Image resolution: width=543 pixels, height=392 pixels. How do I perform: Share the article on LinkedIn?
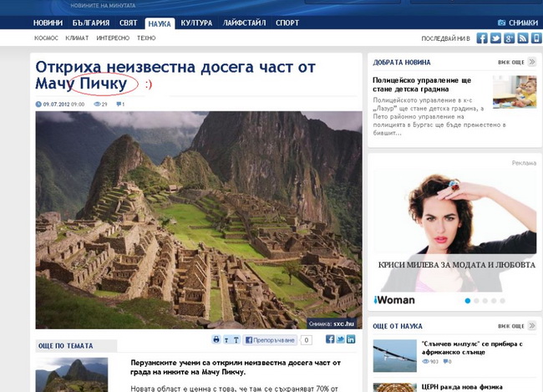point(351,339)
